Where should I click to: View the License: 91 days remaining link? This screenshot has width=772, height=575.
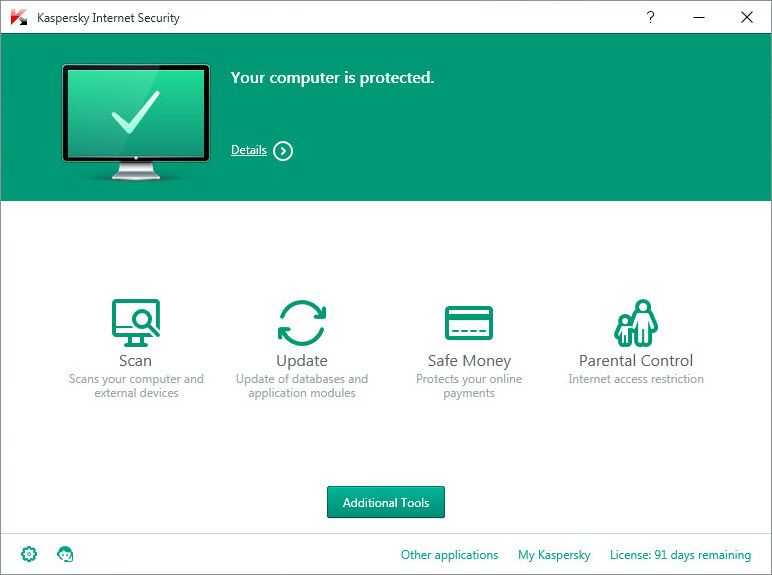[x=680, y=555]
